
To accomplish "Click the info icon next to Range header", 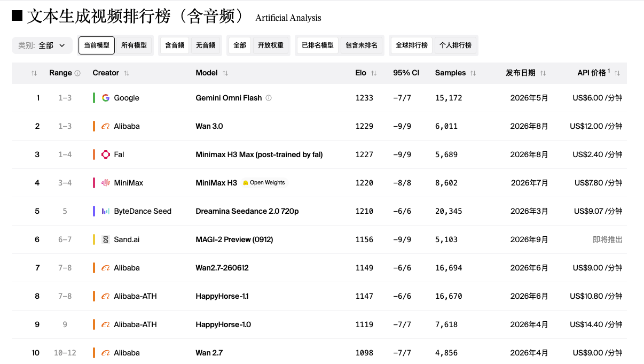I will click(x=77, y=73).
